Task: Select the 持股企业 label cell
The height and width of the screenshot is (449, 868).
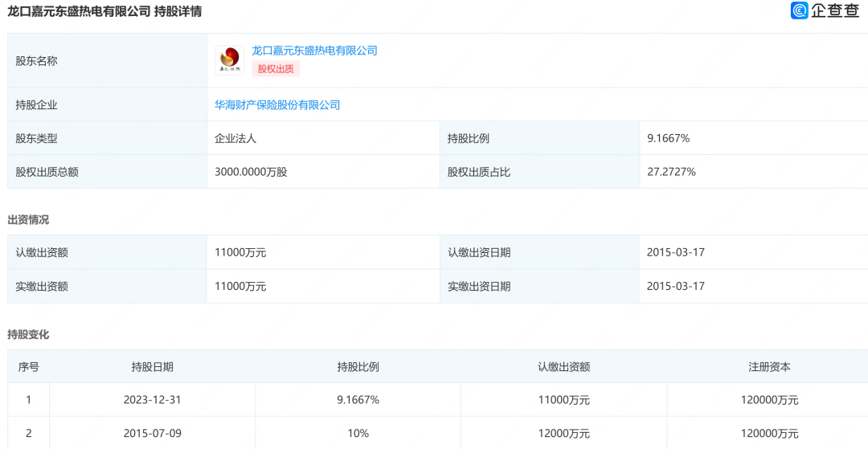Action: (108, 104)
